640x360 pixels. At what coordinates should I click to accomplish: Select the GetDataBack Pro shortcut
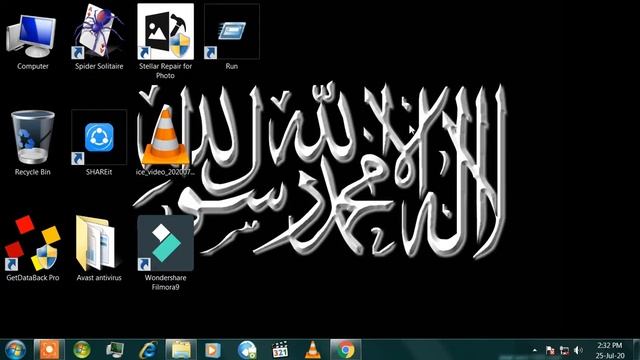pos(33,243)
